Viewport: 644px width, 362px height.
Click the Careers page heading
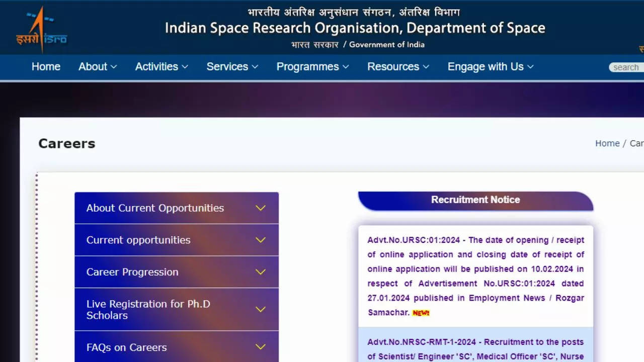[x=67, y=144]
